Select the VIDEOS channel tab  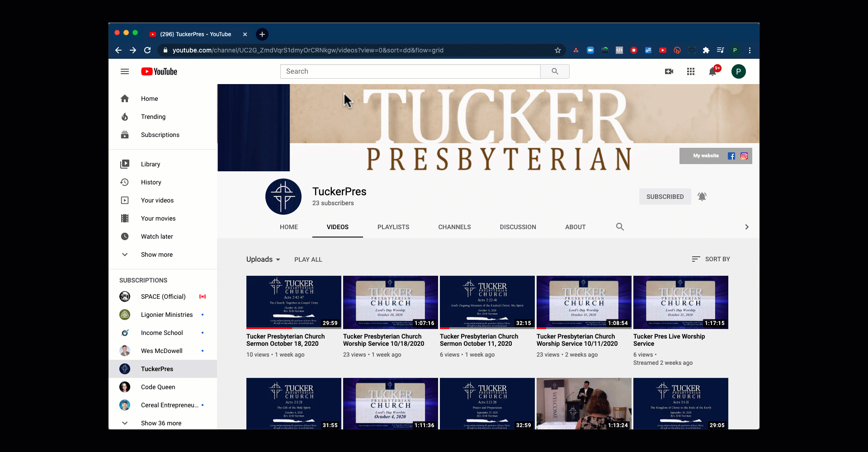pyautogui.click(x=338, y=227)
